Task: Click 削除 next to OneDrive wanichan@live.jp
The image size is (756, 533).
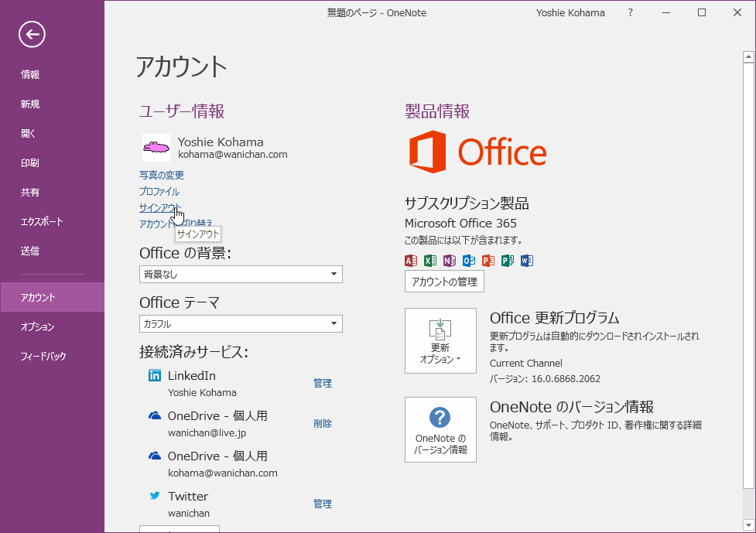Action: pyautogui.click(x=323, y=424)
